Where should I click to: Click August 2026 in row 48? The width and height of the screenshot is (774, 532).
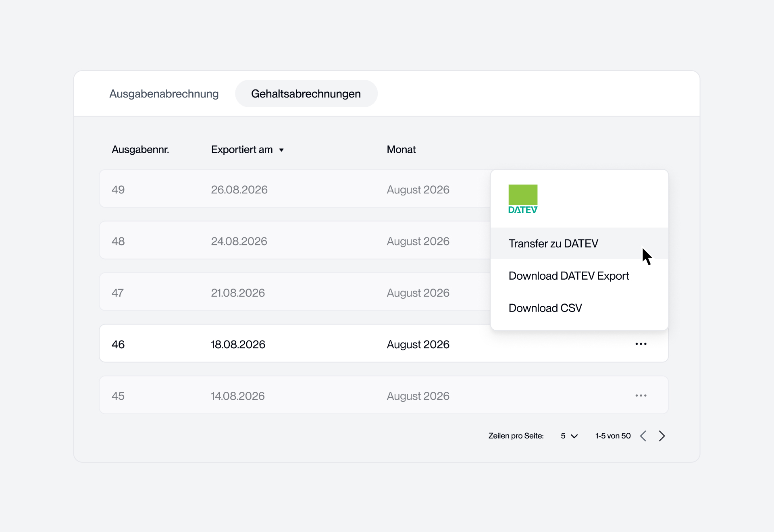[x=418, y=241]
